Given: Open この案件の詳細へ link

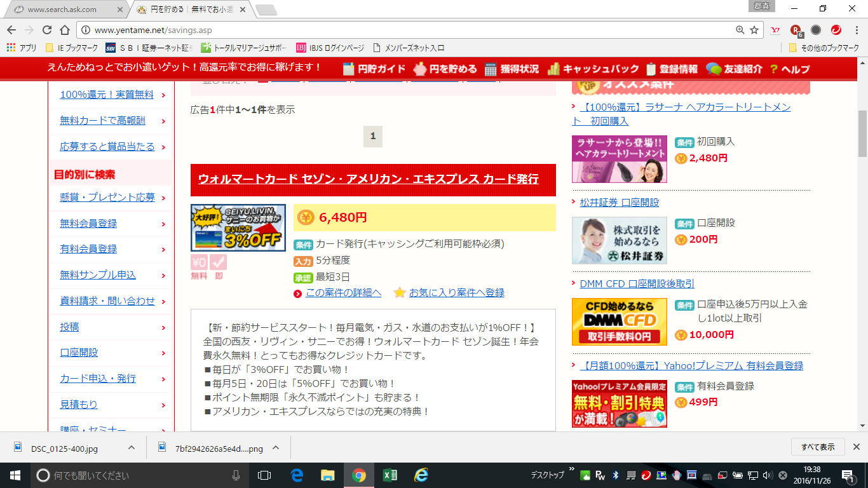Looking at the screenshot, I should (x=343, y=293).
